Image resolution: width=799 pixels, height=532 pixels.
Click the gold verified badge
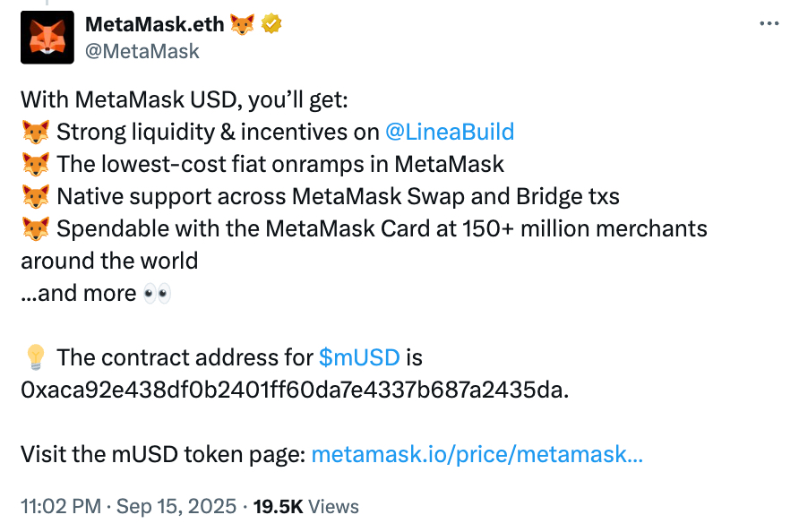pos(271,24)
